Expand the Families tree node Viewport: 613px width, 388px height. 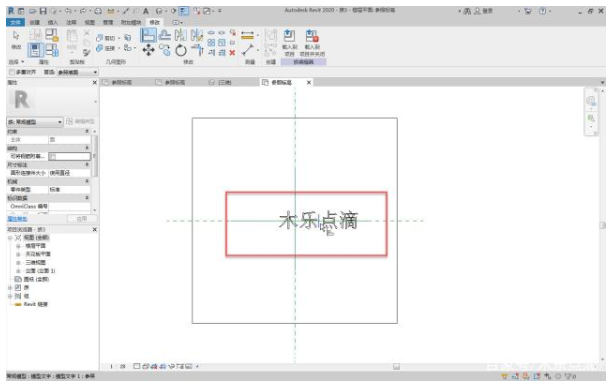click(10, 287)
